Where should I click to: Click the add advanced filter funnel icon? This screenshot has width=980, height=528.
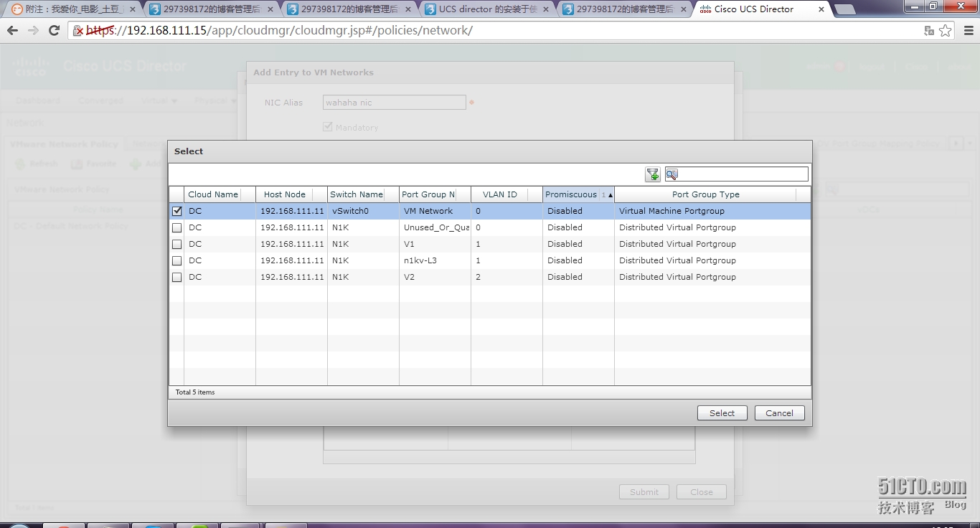[652, 174]
